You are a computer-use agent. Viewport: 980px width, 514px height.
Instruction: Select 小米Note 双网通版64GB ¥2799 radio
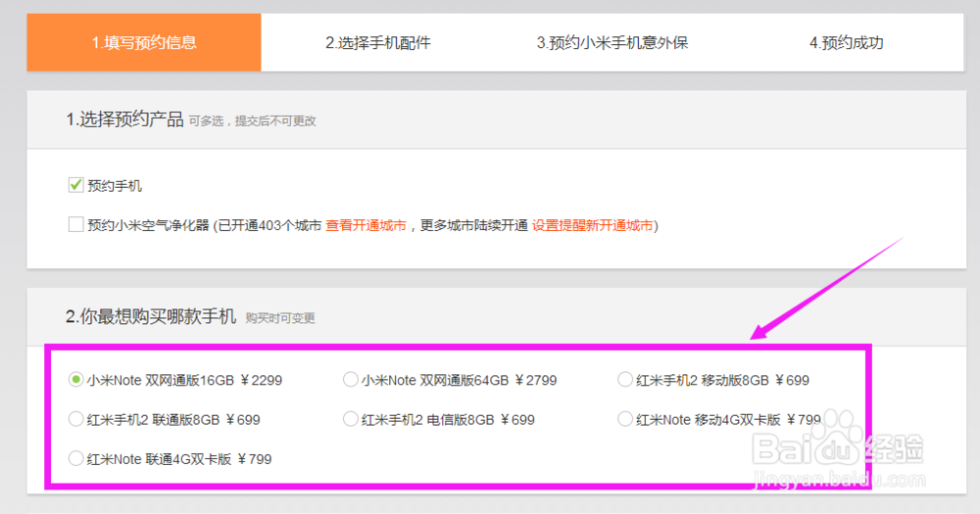(351, 380)
